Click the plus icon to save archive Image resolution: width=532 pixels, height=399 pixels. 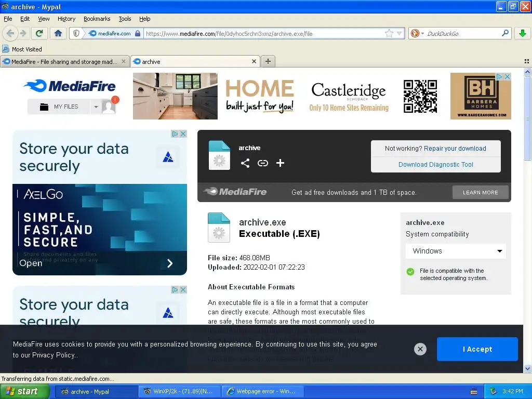(280, 163)
